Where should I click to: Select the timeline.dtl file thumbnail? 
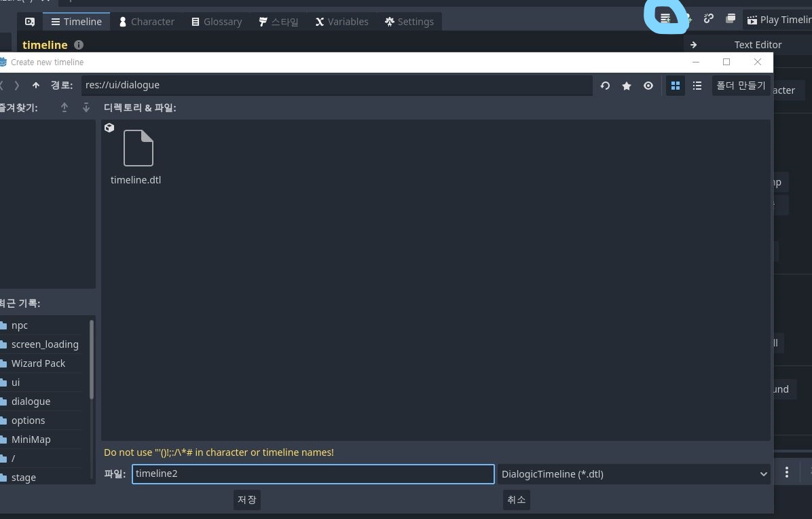pyautogui.click(x=137, y=148)
